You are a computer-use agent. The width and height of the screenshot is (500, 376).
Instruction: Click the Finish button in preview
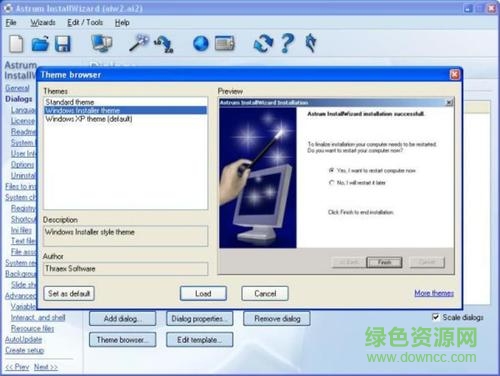384,262
